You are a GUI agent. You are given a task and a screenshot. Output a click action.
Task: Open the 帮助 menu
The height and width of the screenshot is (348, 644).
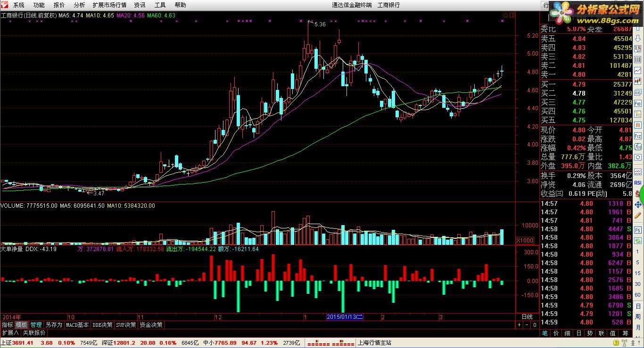pyautogui.click(x=180, y=5)
